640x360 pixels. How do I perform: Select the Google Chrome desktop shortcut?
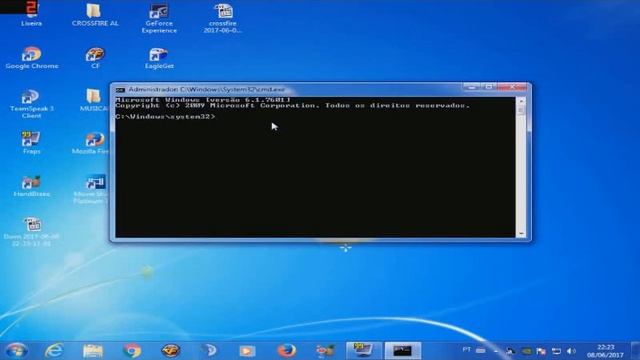(x=32, y=58)
